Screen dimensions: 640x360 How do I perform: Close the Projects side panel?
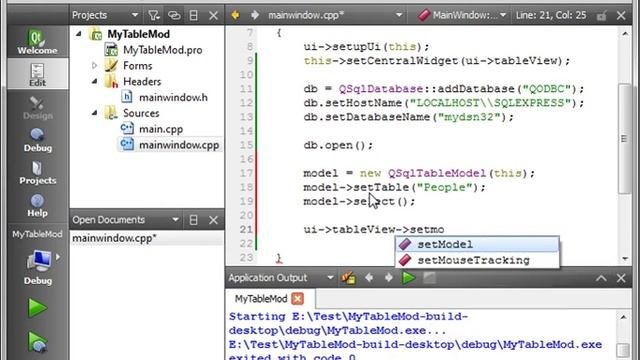tap(213, 16)
